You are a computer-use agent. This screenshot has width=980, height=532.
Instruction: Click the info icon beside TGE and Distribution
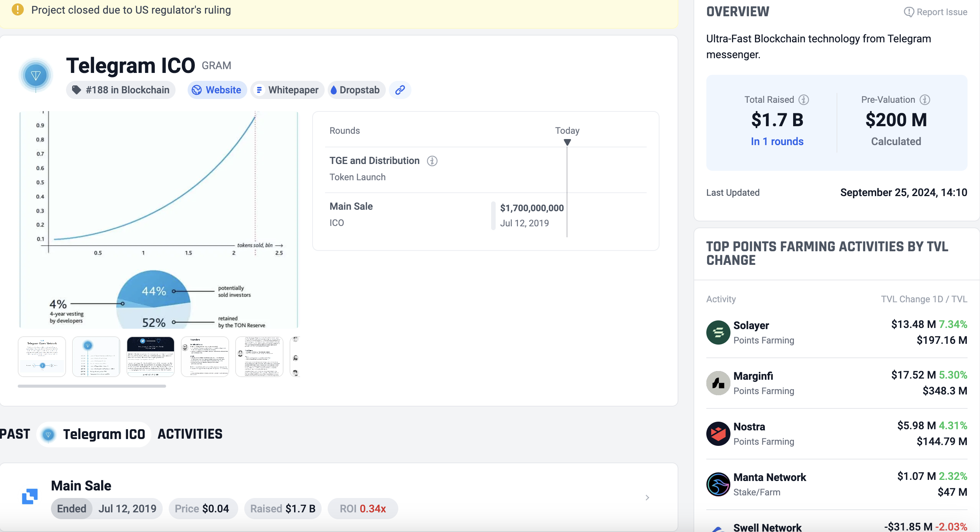click(x=432, y=161)
